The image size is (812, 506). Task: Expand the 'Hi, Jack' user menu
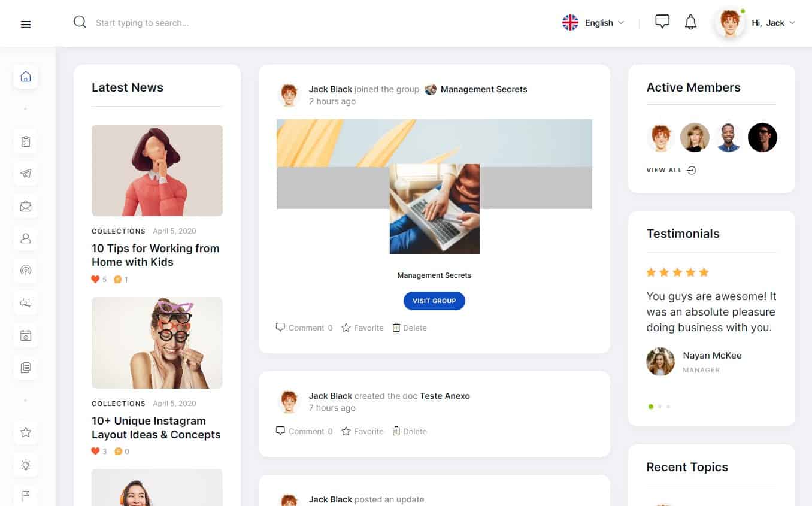click(773, 23)
